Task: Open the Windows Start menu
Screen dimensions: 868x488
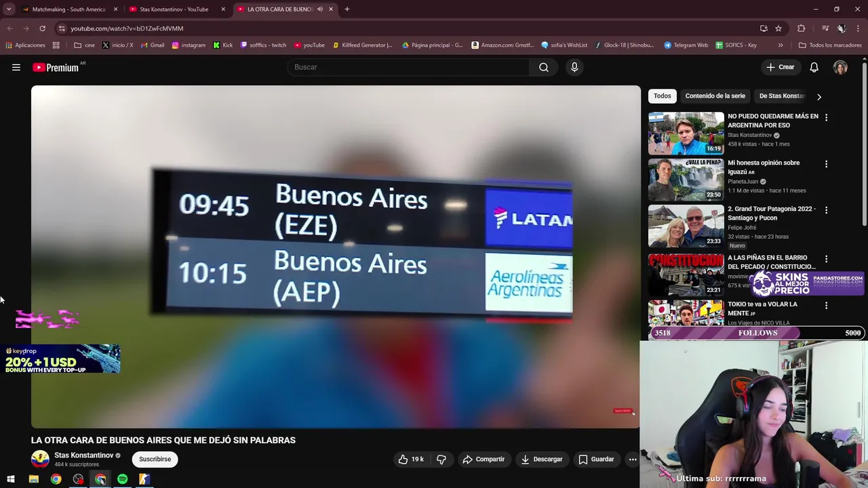Action: coord(11,479)
